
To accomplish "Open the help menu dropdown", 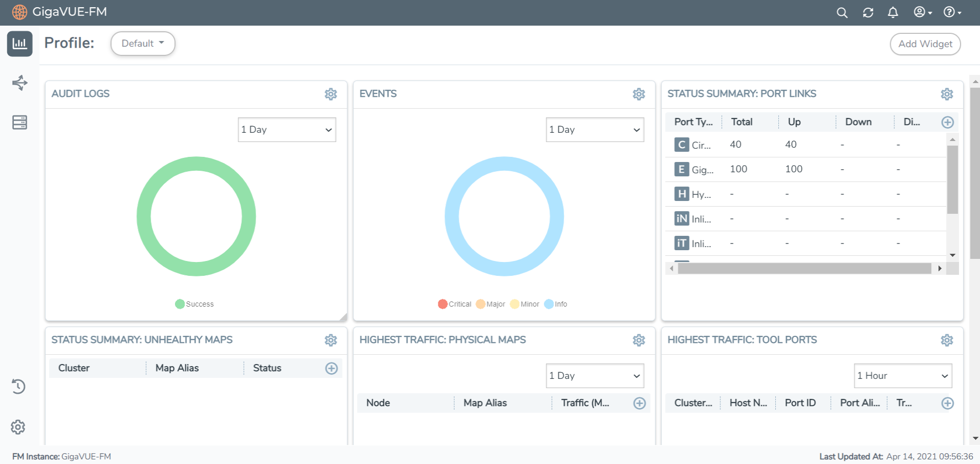I will (950, 12).
